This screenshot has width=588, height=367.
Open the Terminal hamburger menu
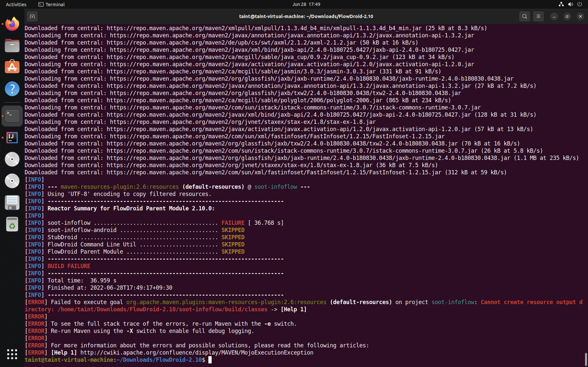(538, 16)
